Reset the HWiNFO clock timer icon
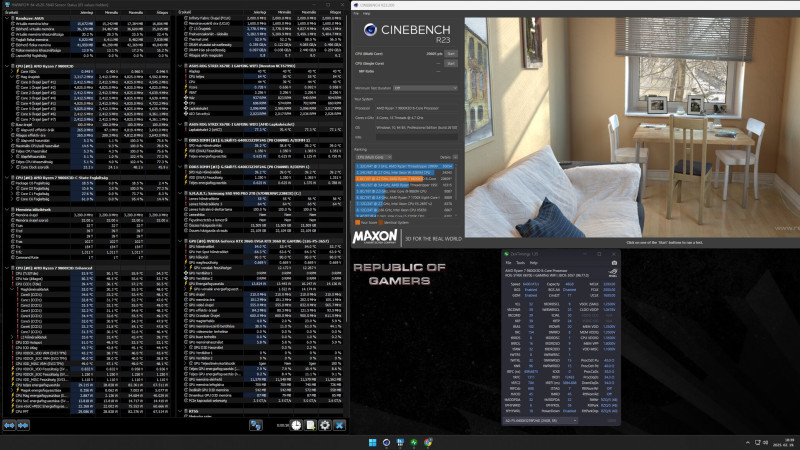 (x=296, y=425)
